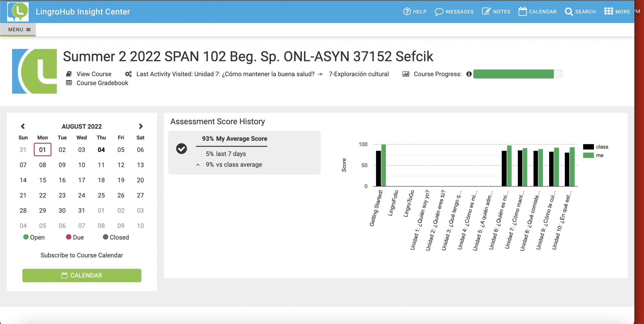
Task: Click the 5% last 7 days text
Action: tap(226, 154)
